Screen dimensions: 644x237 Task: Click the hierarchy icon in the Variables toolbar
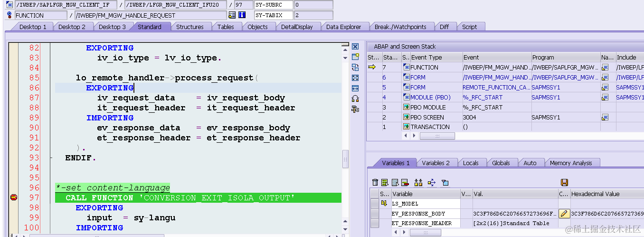[x=418, y=182]
